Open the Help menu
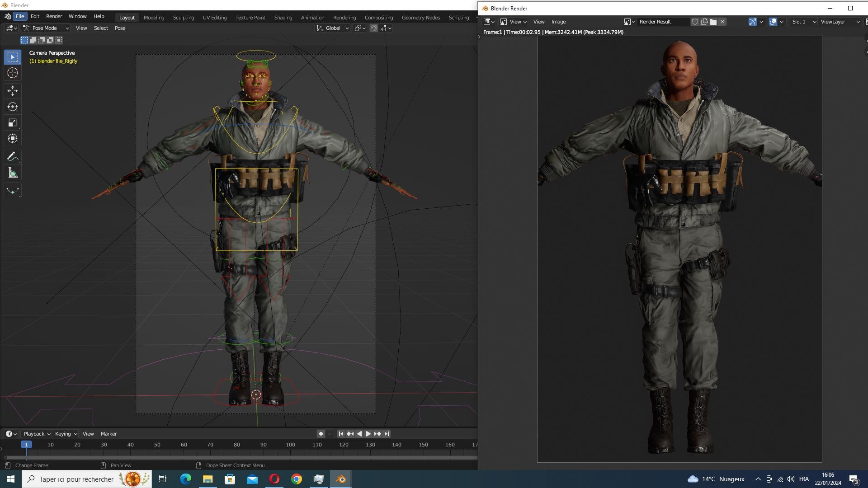 click(99, 16)
